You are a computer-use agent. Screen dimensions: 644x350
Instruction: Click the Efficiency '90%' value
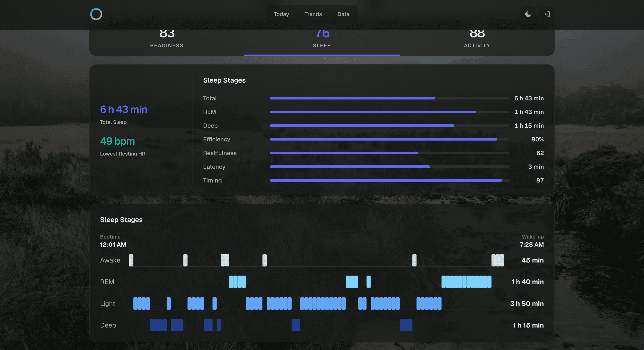coord(538,139)
